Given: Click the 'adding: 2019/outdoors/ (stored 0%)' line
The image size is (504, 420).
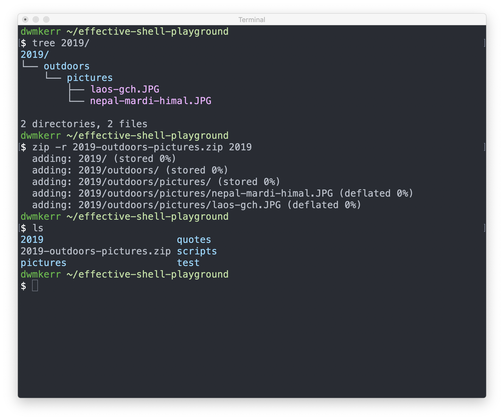Looking at the screenshot, I should 130,170.
